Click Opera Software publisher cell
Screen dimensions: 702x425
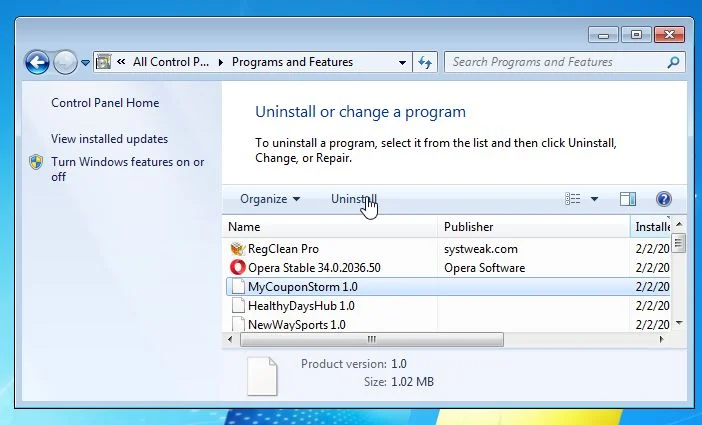click(484, 268)
